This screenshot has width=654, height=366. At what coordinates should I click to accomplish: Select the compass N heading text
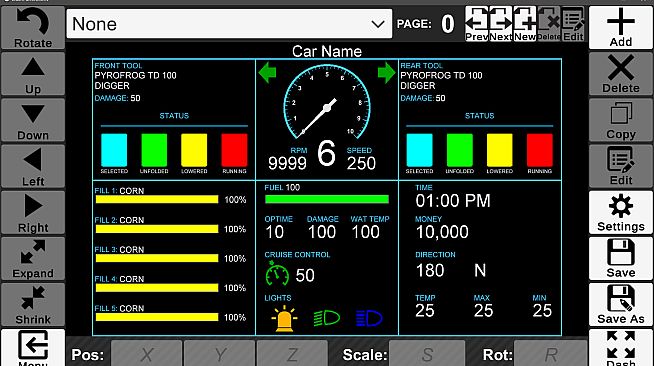[480, 271]
